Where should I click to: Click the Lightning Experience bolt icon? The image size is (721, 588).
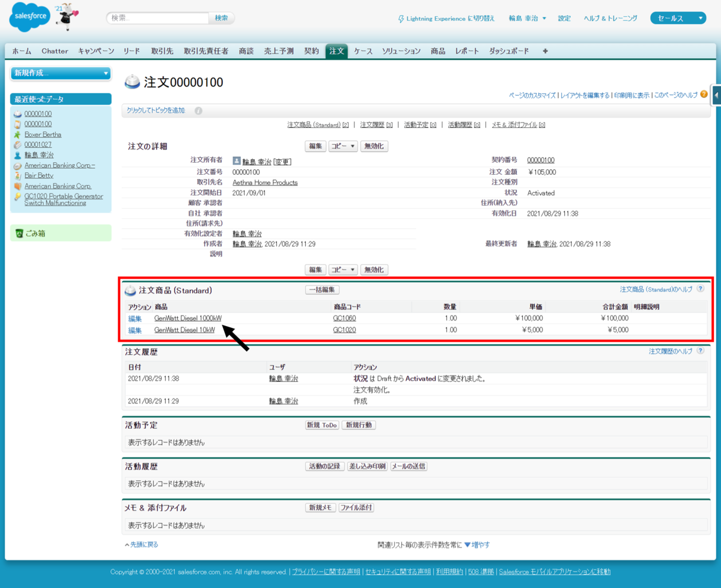(401, 19)
